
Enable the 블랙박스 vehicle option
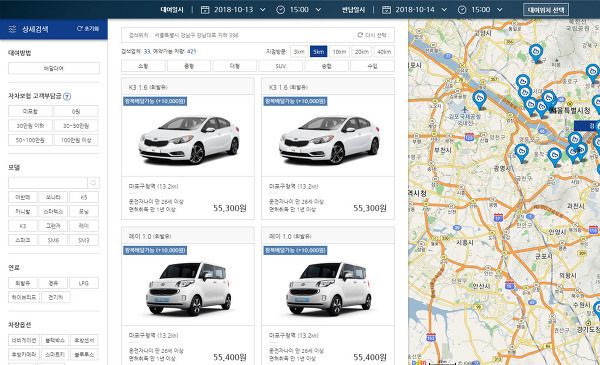(x=55, y=340)
